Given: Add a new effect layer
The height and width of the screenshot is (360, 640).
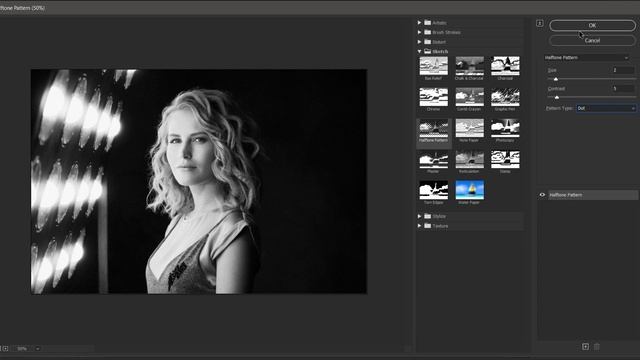Looking at the screenshot, I should tap(585, 347).
